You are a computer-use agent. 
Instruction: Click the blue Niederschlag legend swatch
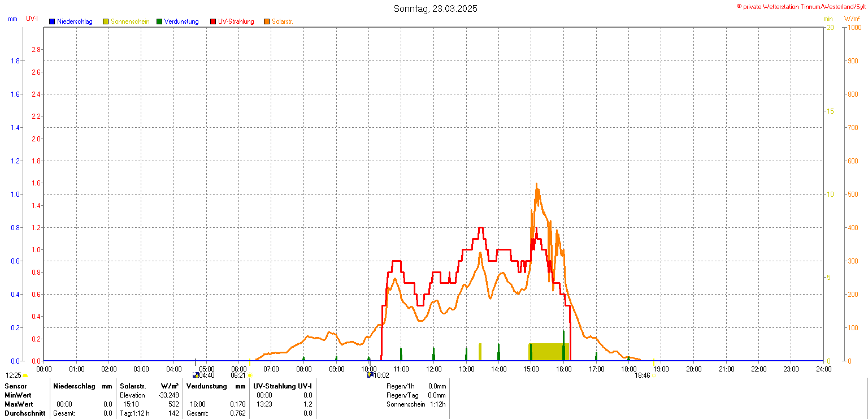(52, 21)
